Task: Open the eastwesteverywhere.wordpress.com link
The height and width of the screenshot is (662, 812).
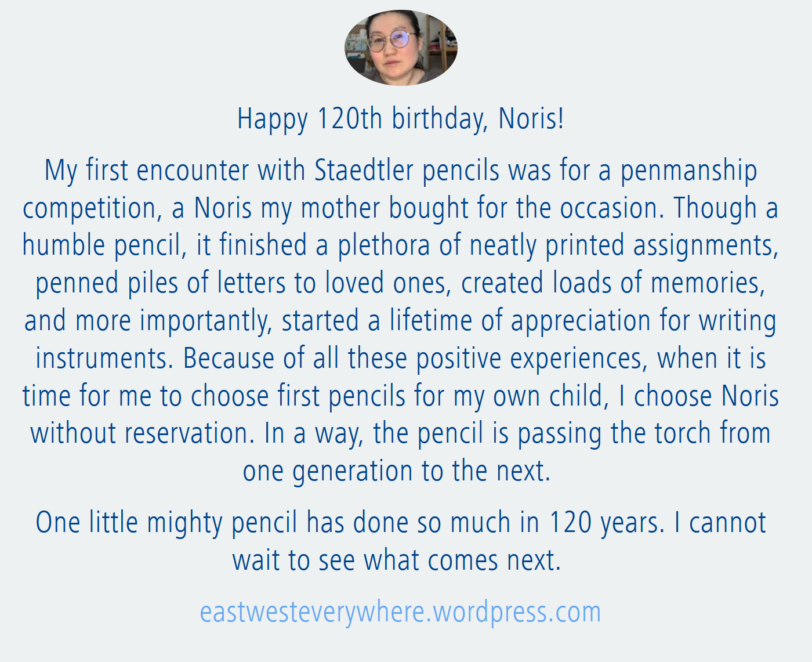Action: click(400, 613)
